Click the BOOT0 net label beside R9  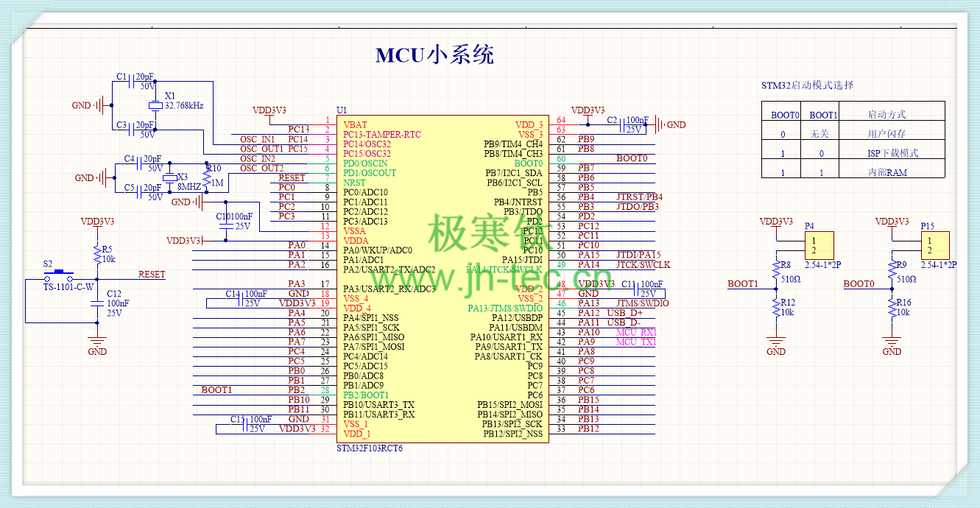pyautogui.click(x=859, y=283)
